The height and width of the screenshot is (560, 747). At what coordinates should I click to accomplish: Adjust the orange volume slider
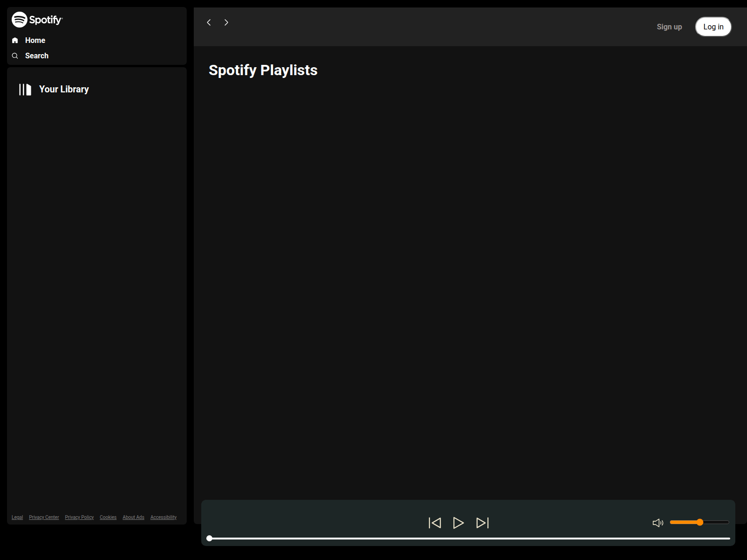pos(699,522)
